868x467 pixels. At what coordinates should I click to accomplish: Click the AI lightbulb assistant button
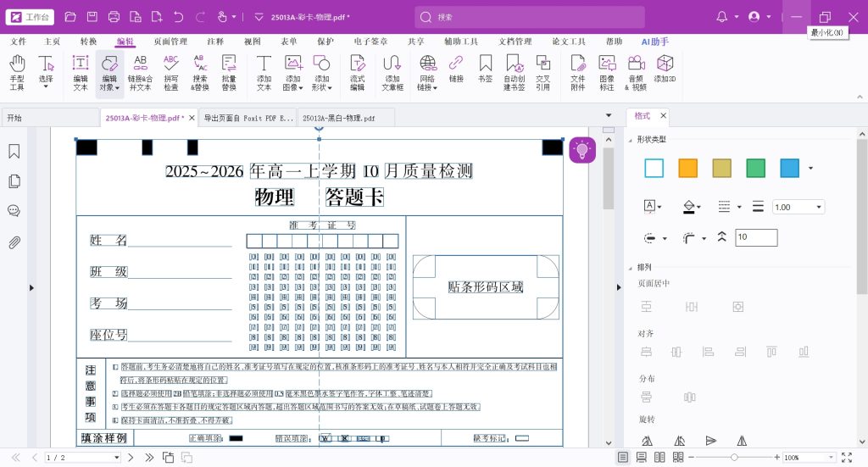582,150
